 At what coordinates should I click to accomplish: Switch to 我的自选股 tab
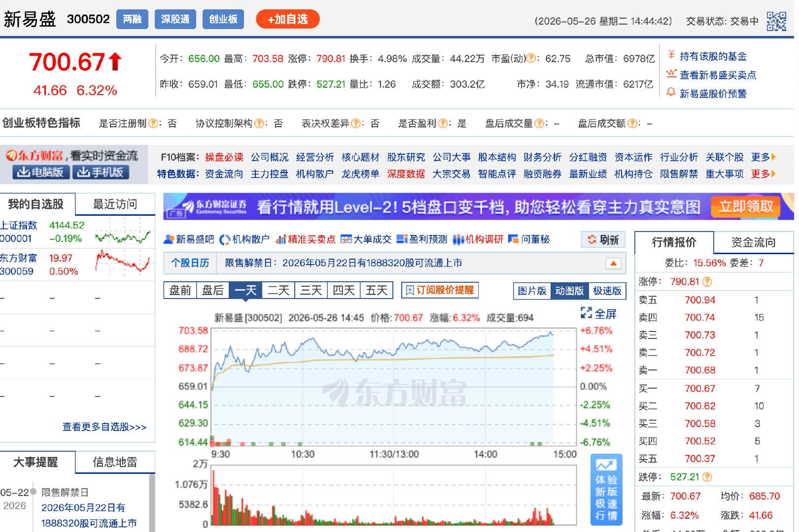coord(37,204)
